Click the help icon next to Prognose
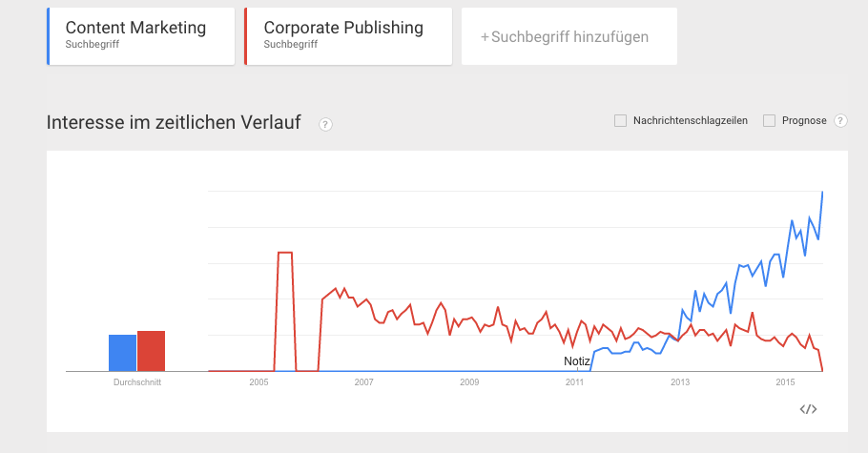868x453 pixels. tap(840, 121)
